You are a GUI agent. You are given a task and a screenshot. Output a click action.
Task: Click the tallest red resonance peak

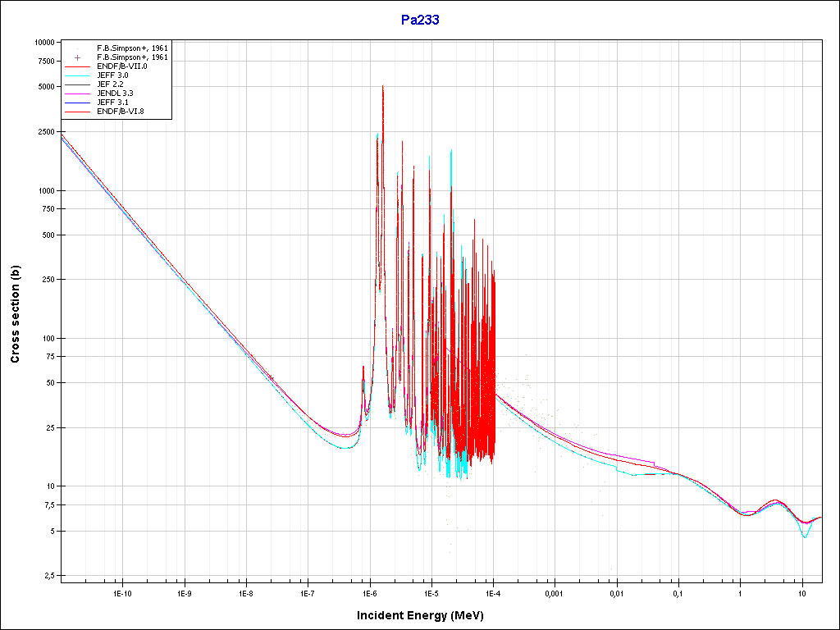pos(382,87)
